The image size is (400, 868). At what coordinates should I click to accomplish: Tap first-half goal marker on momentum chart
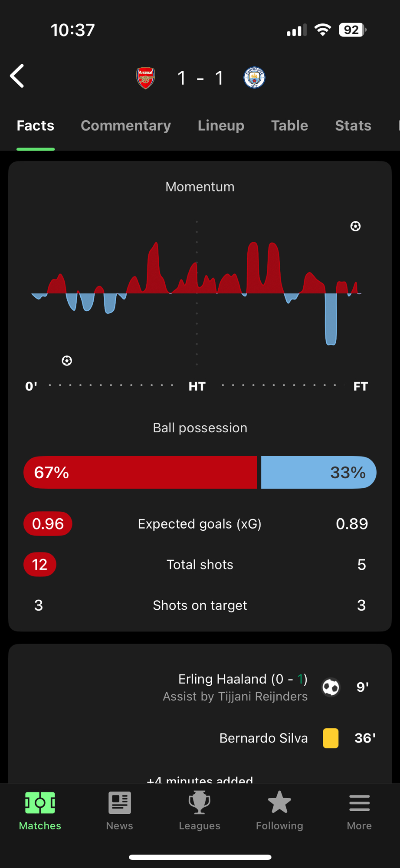tap(67, 361)
